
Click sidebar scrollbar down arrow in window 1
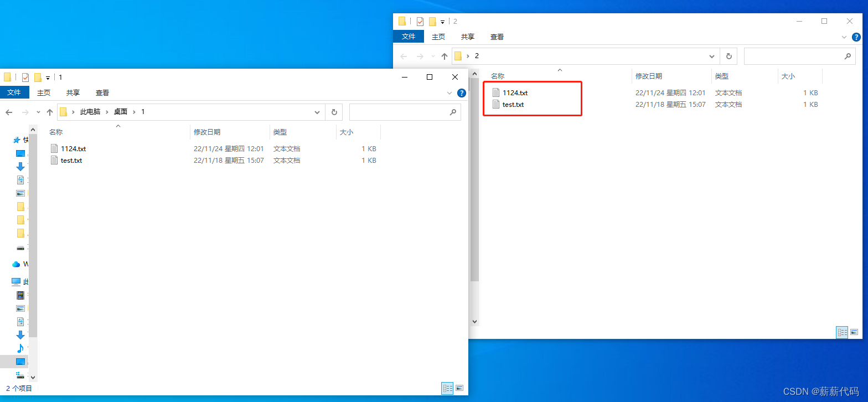(33, 377)
